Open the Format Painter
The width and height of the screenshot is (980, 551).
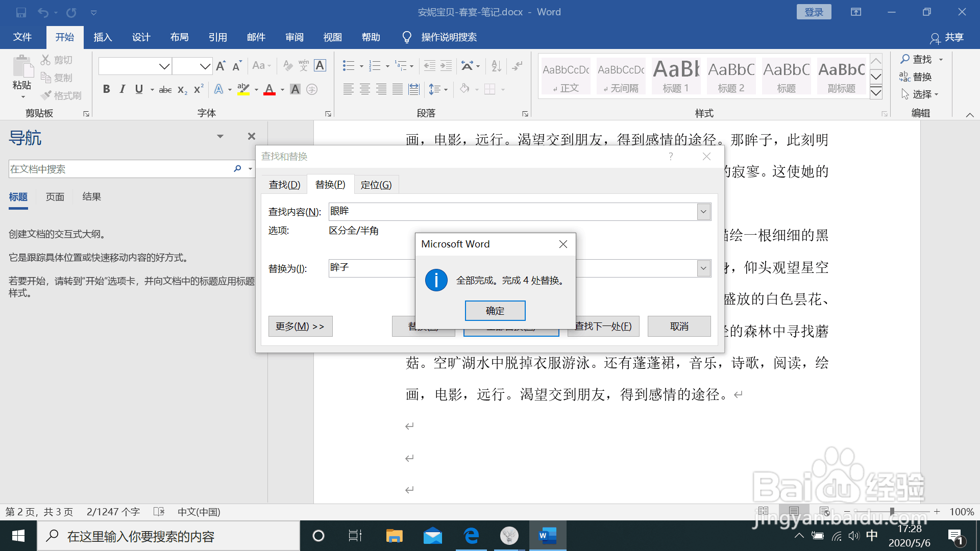click(61, 95)
